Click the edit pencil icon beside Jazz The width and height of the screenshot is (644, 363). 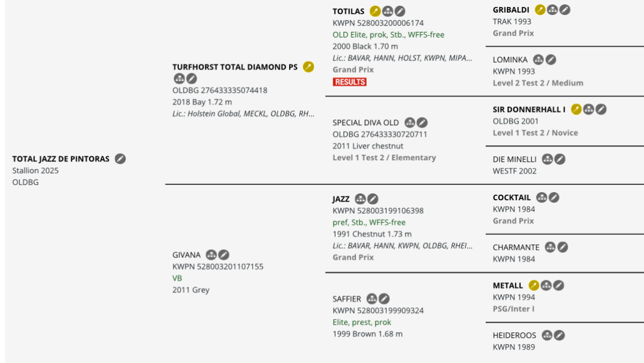(x=372, y=199)
